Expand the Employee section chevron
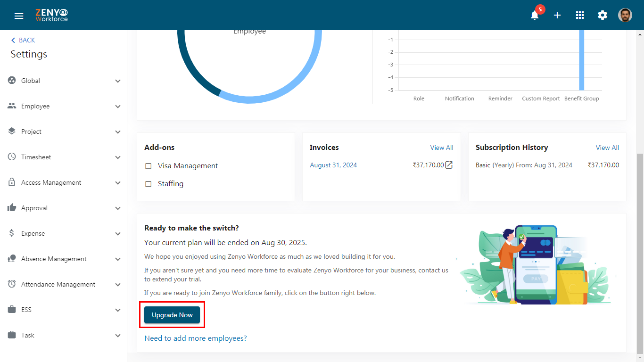The height and width of the screenshot is (362, 644). (x=118, y=107)
